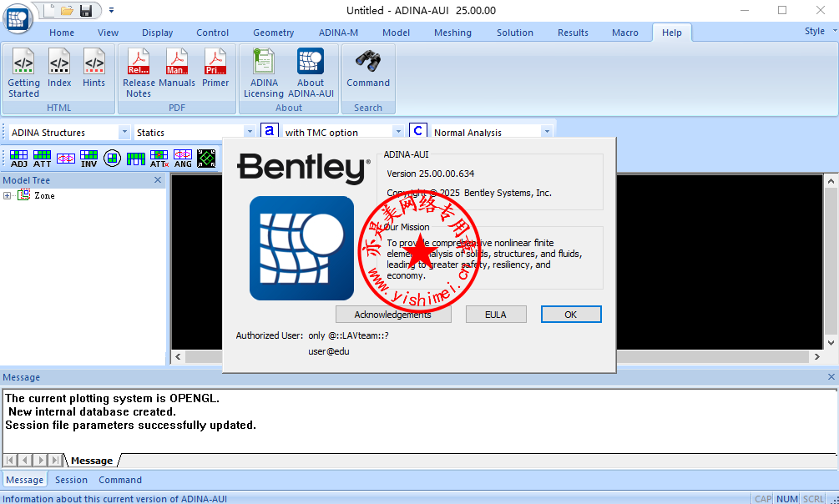Open the Getting Started HTML help
Screen dimensions: 839x504
tap(23, 73)
